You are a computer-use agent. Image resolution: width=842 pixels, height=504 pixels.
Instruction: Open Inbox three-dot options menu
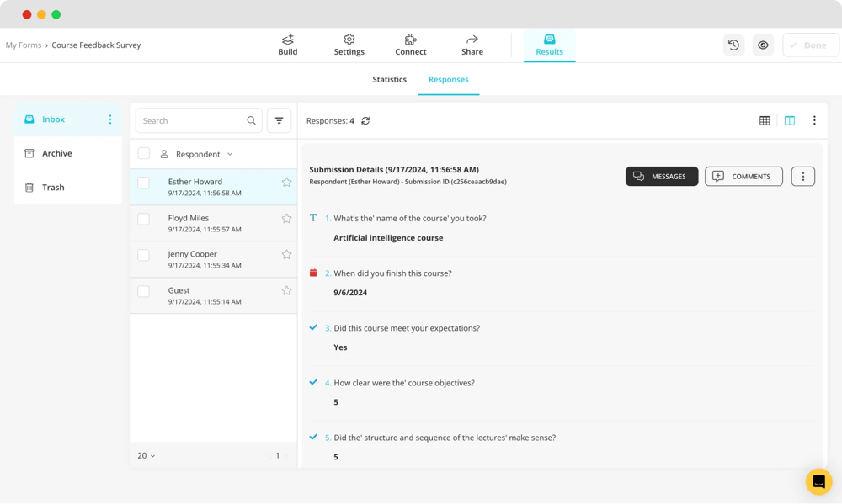coord(110,119)
